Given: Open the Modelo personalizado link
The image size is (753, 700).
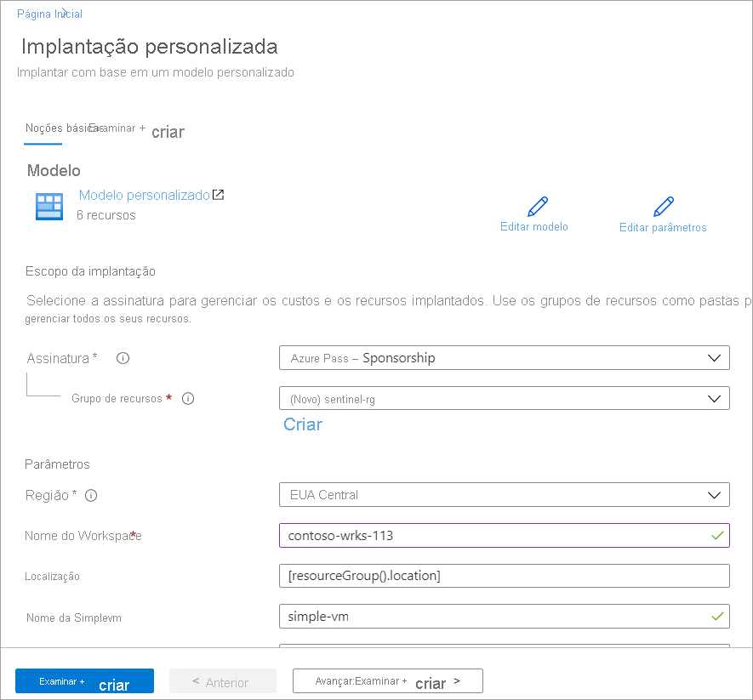Looking at the screenshot, I should (143, 194).
